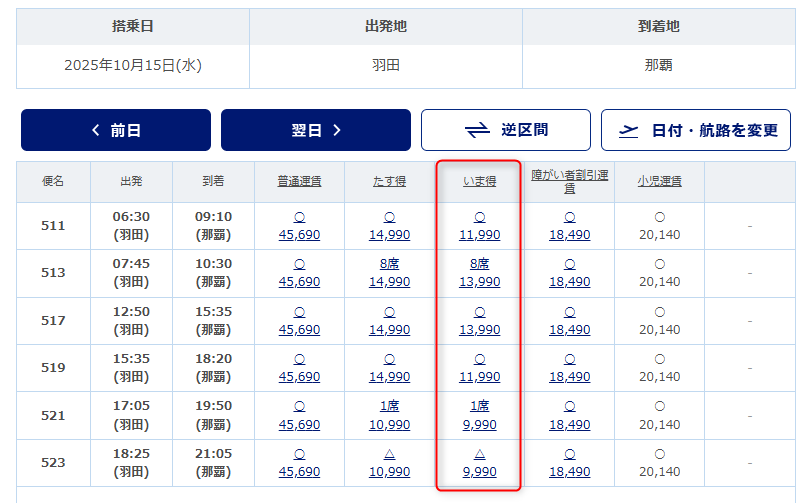Image resolution: width=807 pixels, height=503 pixels.
Task: Click the first 15:35 (羽田) departure cell
Action: 131,368
